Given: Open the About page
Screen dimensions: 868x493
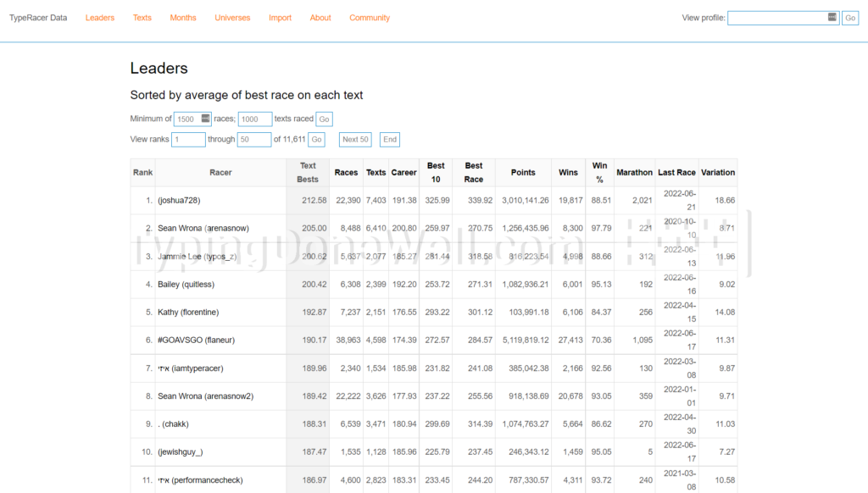Looking at the screenshot, I should (x=320, y=18).
